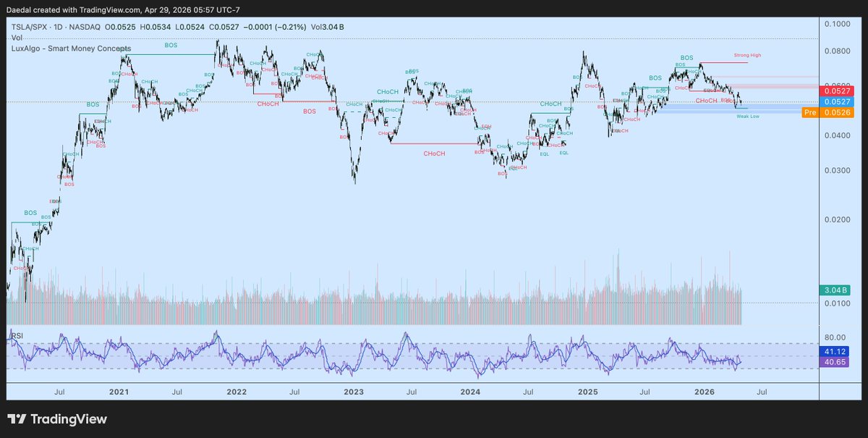Click 2022 on the time axis
Image resolution: width=868 pixels, height=438 pixels.
[236, 392]
